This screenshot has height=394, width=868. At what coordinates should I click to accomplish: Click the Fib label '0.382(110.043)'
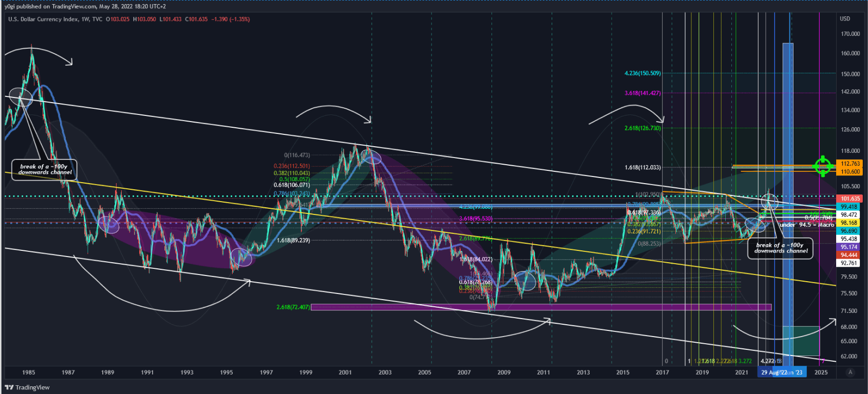coord(292,173)
